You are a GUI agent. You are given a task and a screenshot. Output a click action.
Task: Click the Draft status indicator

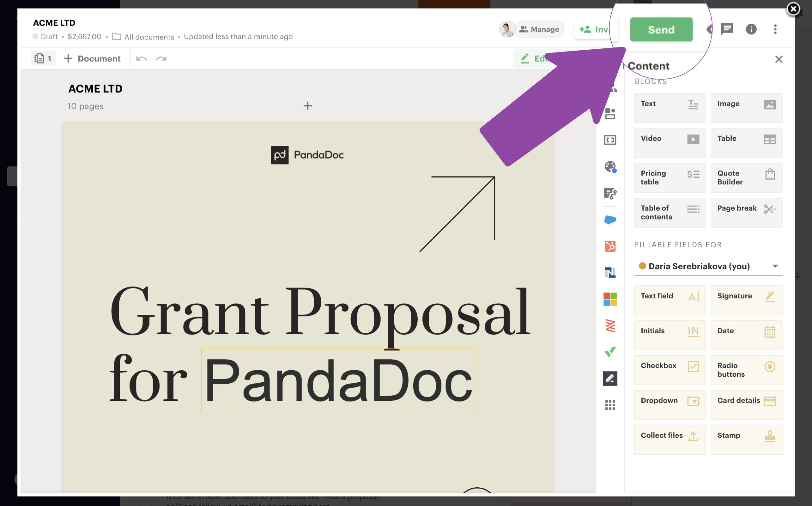(x=45, y=36)
